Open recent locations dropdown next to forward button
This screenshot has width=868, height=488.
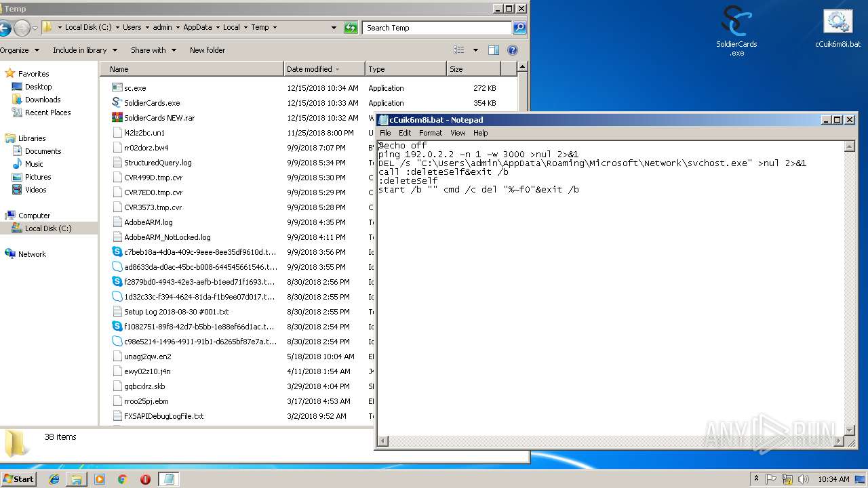[35, 28]
